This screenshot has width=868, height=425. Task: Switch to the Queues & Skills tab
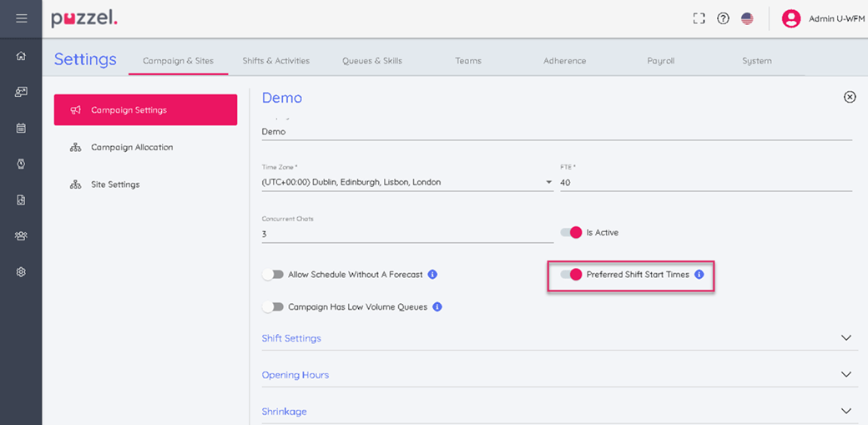[x=371, y=61]
